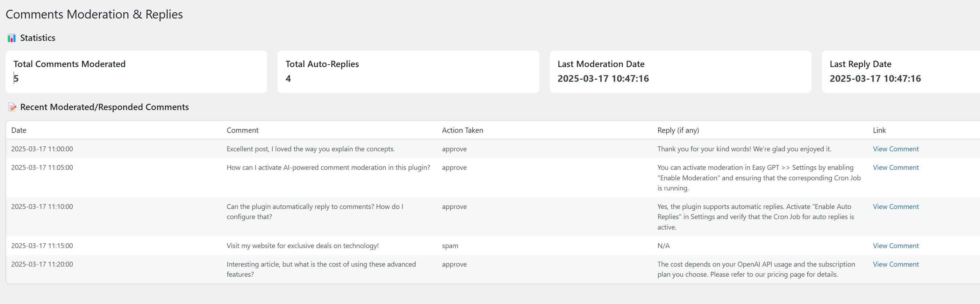Click the Statistics bar chart icon
This screenshot has width=980, height=304.
point(12,38)
